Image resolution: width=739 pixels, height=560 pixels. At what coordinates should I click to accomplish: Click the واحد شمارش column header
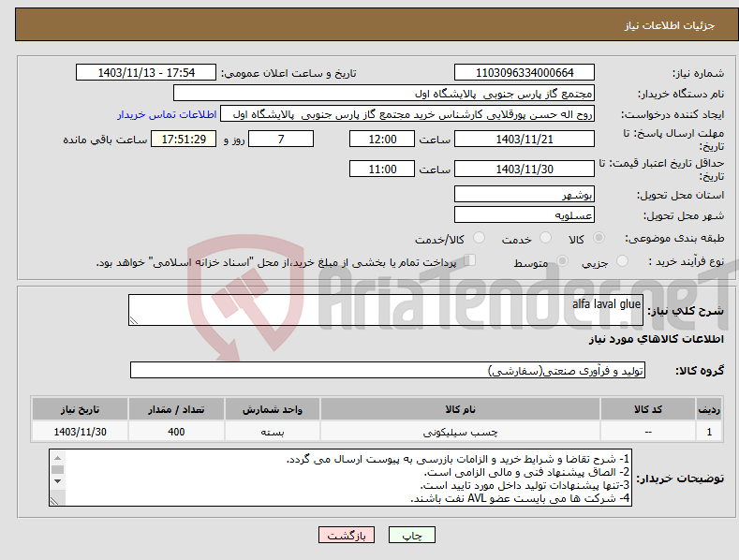tap(273, 409)
